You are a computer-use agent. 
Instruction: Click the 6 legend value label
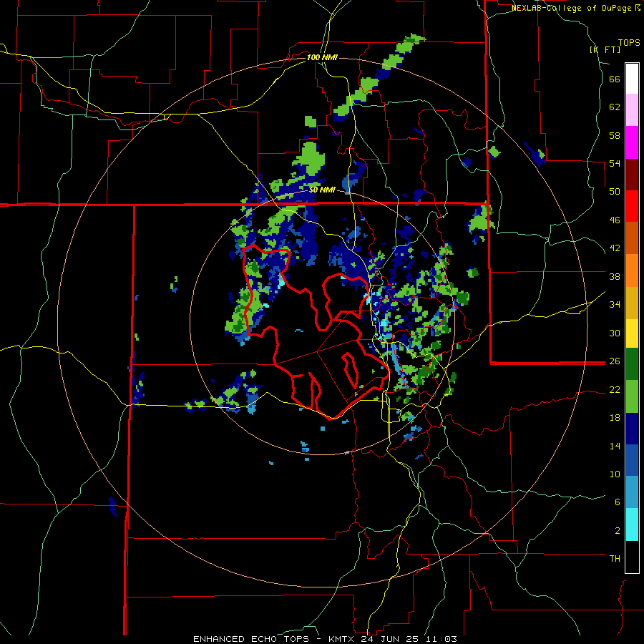618,502
